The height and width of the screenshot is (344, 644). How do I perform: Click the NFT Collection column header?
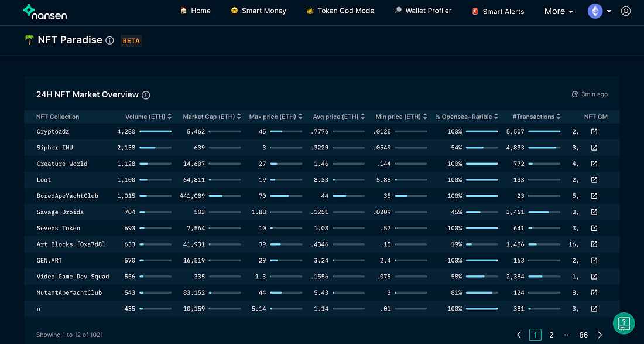pos(57,117)
